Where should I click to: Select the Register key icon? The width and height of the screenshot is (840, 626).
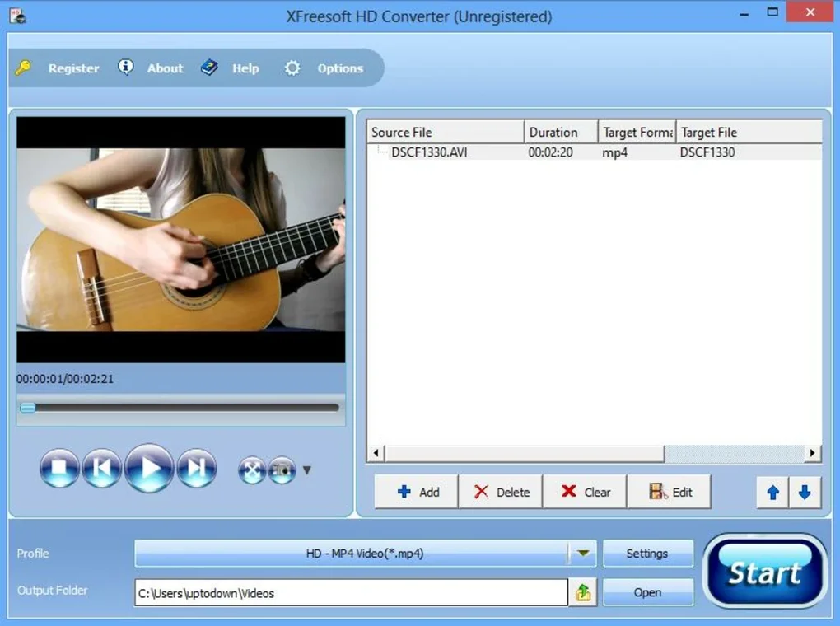tap(23, 68)
